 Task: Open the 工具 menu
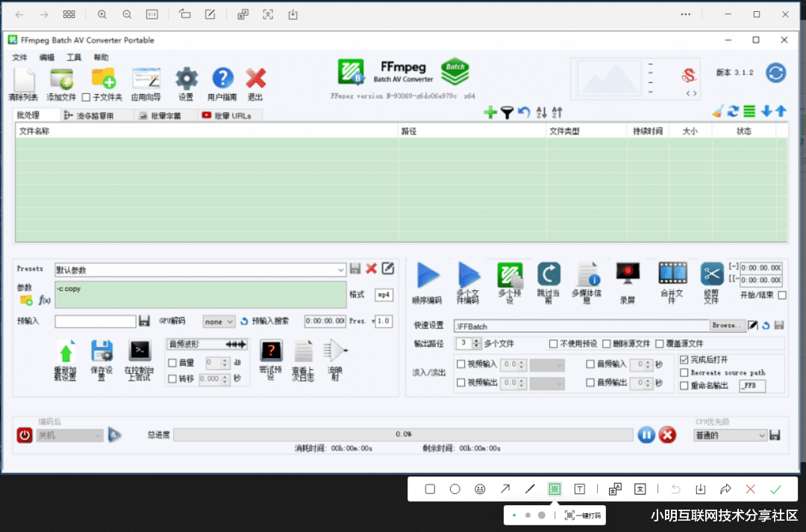(x=74, y=57)
